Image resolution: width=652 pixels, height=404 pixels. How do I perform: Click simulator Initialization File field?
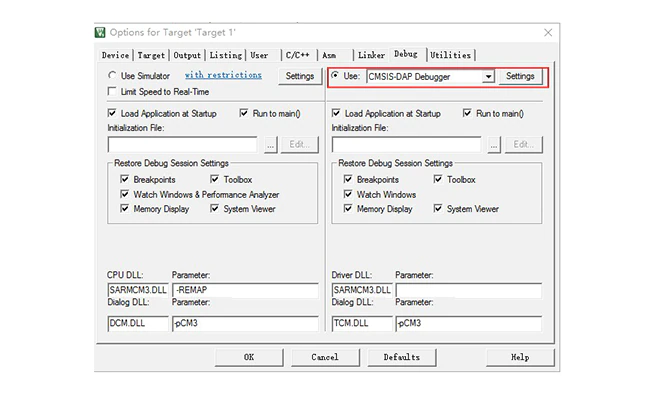182,145
